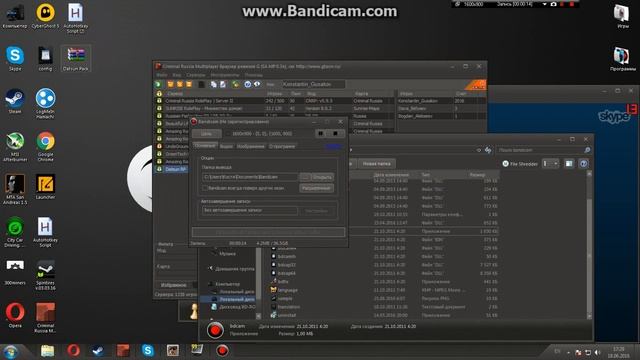Open the Windows Start button

11,351
